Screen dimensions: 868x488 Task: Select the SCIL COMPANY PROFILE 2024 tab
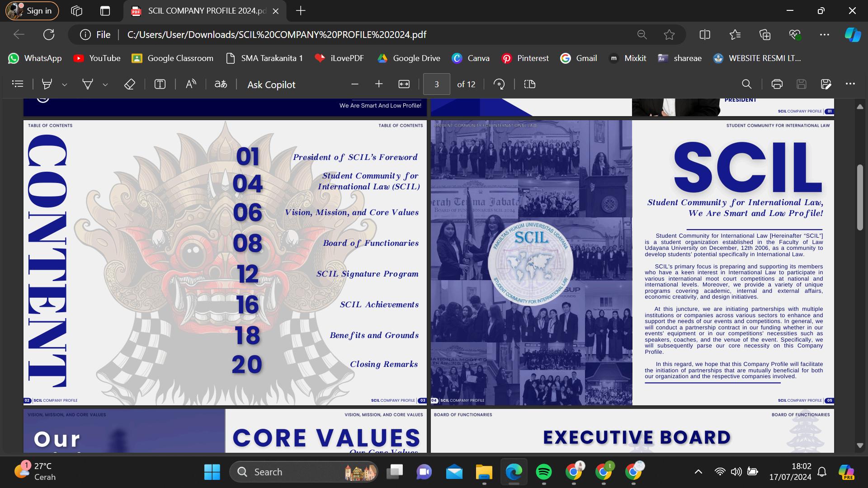click(x=205, y=11)
